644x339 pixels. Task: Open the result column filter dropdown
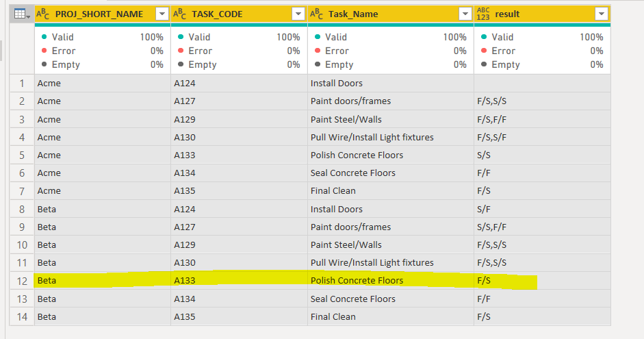click(x=602, y=14)
